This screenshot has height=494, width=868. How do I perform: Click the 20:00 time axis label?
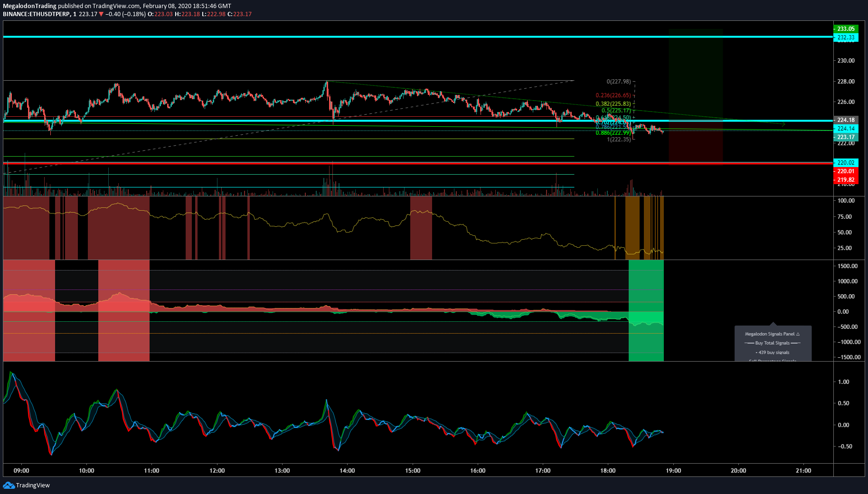point(738,471)
